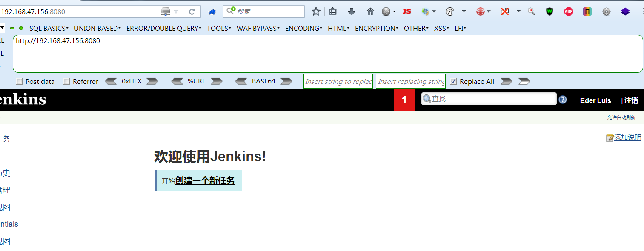Image resolution: width=644 pixels, height=251 pixels.
Task: Click the rainbow square extension icon
Action: pyautogui.click(x=587, y=11)
